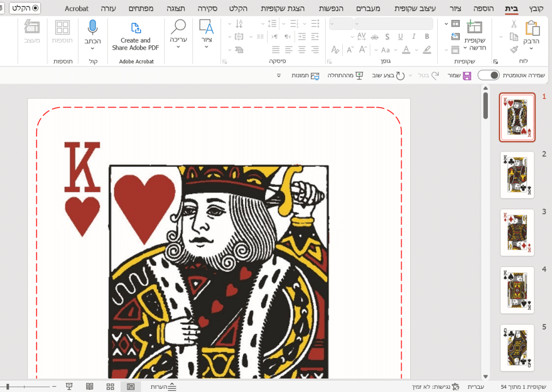Toggle text Shadow S

click(387, 37)
